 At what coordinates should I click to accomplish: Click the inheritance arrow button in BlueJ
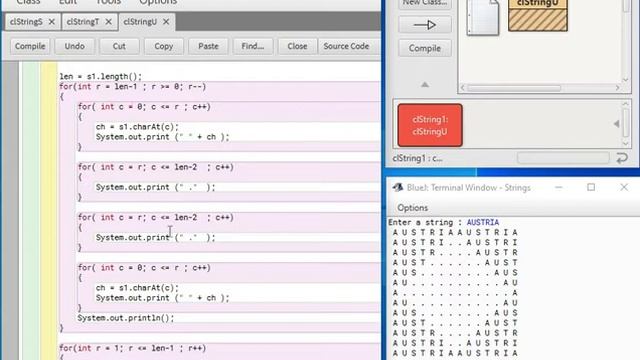[x=425, y=25]
